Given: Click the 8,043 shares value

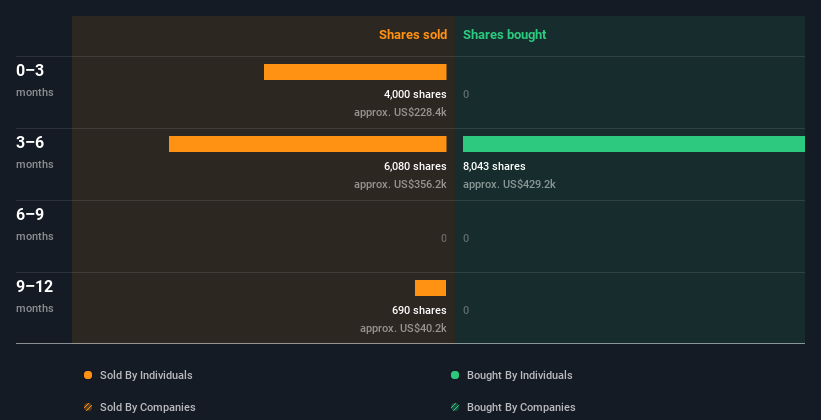Looking at the screenshot, I should pyautogui.click(x=494, y=166).
